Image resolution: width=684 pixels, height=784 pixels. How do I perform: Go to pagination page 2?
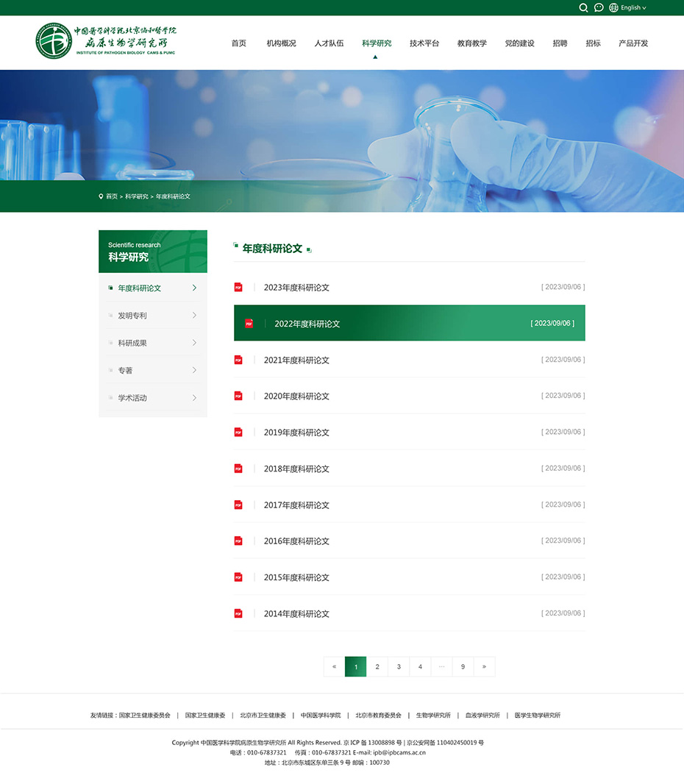(377, 667)
